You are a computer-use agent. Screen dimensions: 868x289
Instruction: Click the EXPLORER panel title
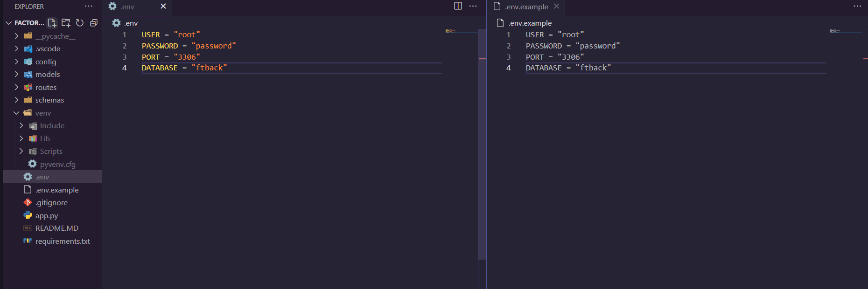click(x=29, y=7)
